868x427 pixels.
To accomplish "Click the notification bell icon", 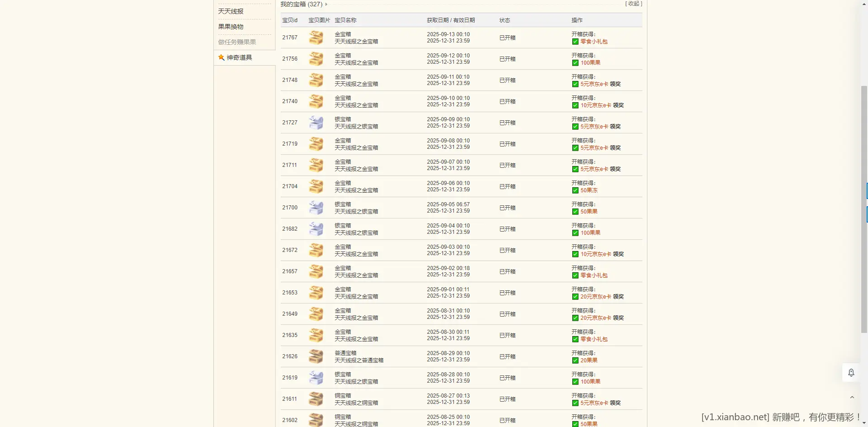I will [851, 373].
